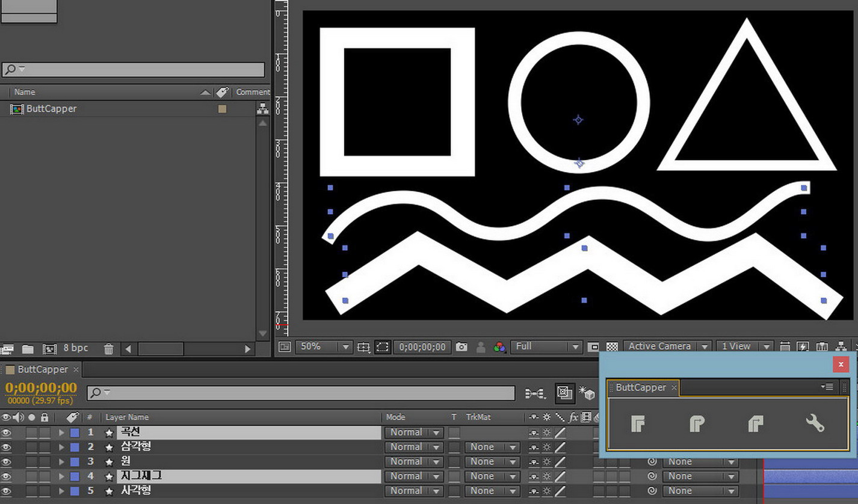This screenshot has height=504, width=858.
Task: Select the ButtCapper composition in Project
Action: (51, 109)
